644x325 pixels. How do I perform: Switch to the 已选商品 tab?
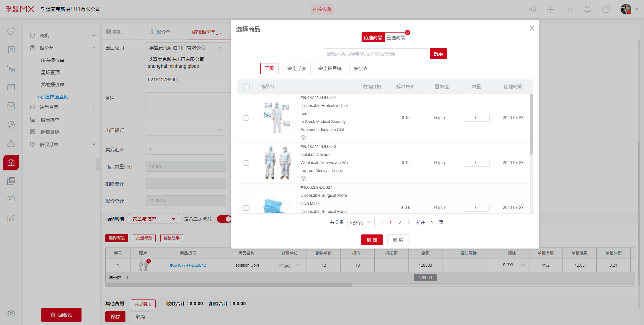(x=395, y=38)
